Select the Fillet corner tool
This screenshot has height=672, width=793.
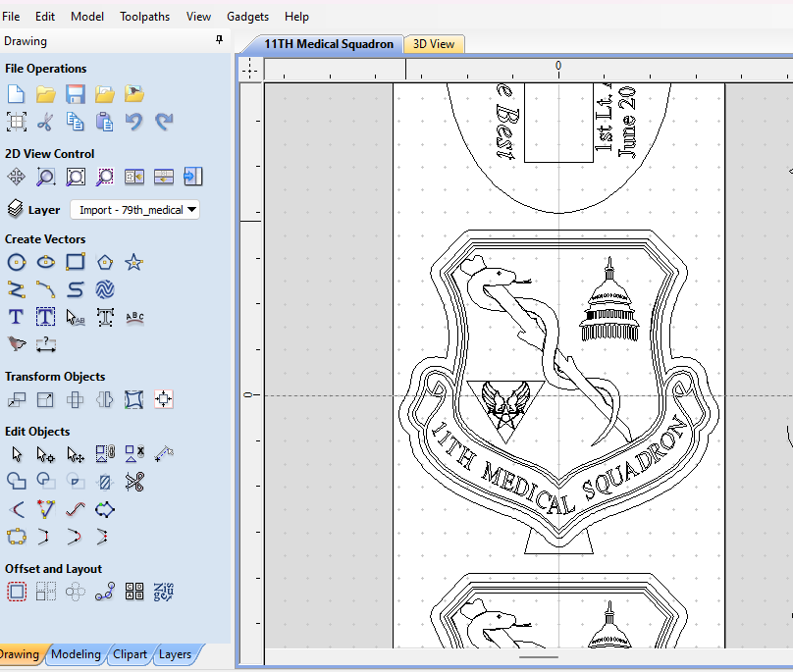tap(16, 509)
